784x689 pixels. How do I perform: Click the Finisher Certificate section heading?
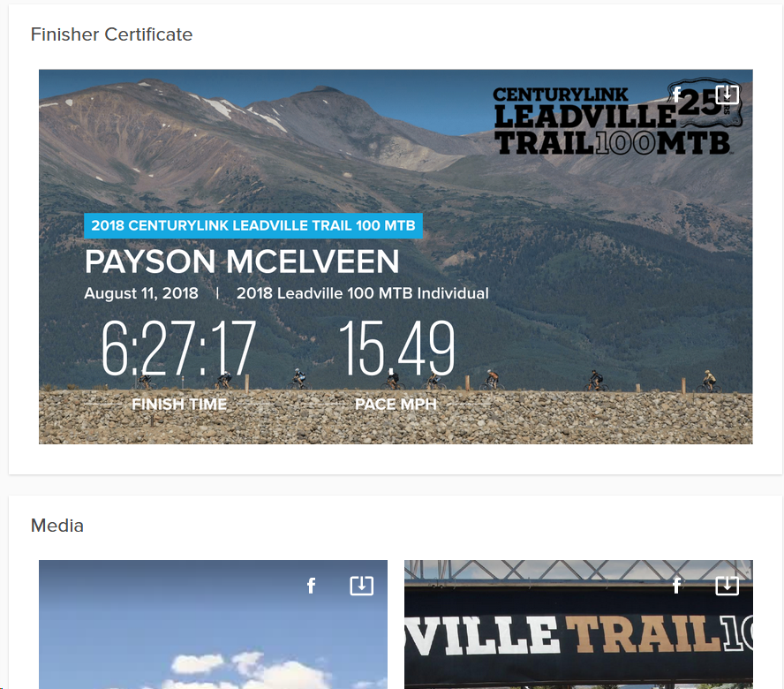[111, 34]
